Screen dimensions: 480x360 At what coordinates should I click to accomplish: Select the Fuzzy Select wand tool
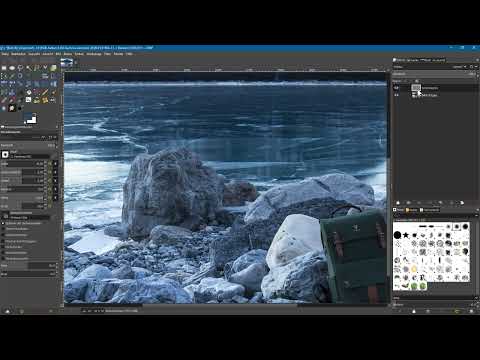point(28,68)
